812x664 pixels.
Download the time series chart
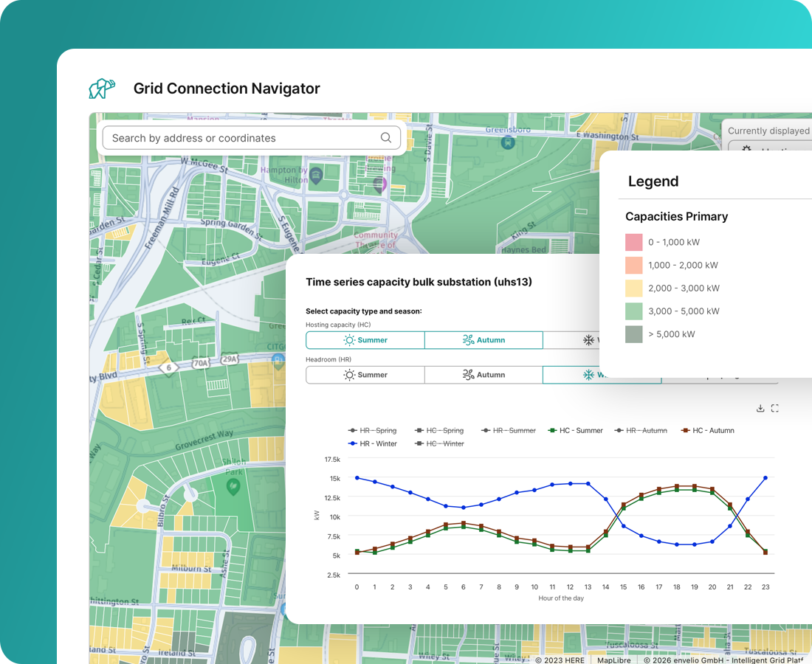click(x=760, y=408)
